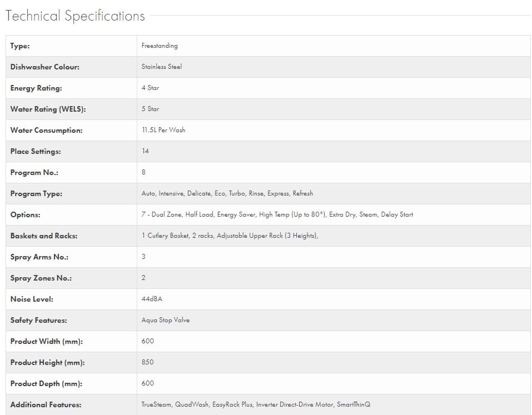Viewport: 532px width, 415px height.
Task: Click the Water Rating (WELS) label
Action: (x=48, y=109)
